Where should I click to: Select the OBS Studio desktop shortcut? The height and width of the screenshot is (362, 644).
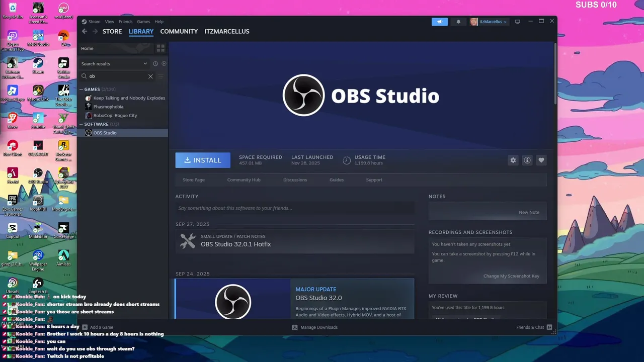click(x=38, y=176)
